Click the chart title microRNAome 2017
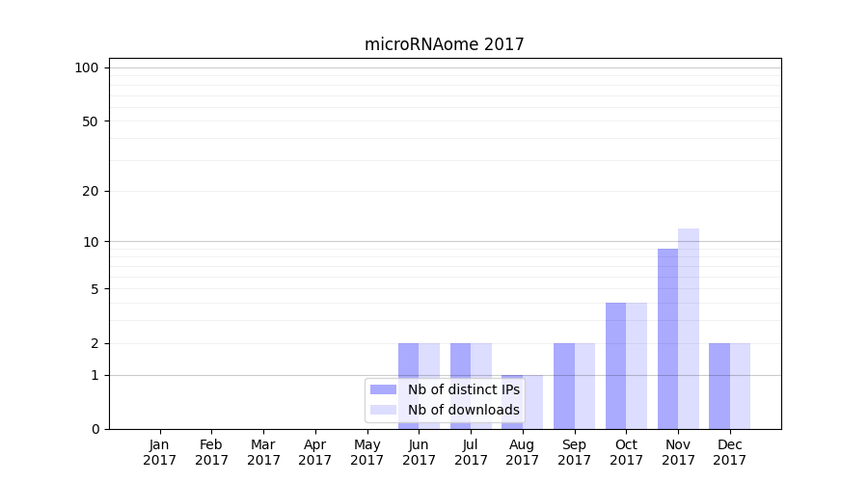868x482 pixels. (444, 44)
